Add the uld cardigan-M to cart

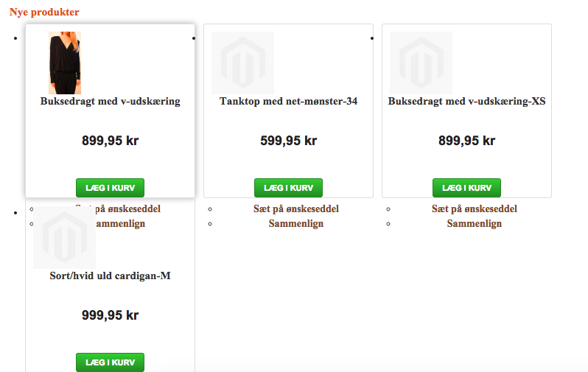coord(111,362)
